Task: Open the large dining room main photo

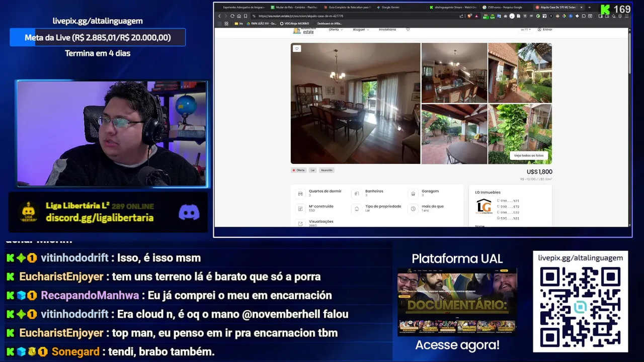Action: click(355, 104)
